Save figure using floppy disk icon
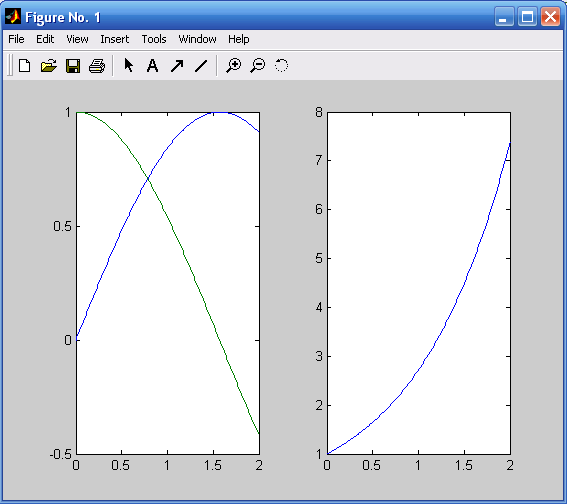The image size is (567, 504). (73, 66)
